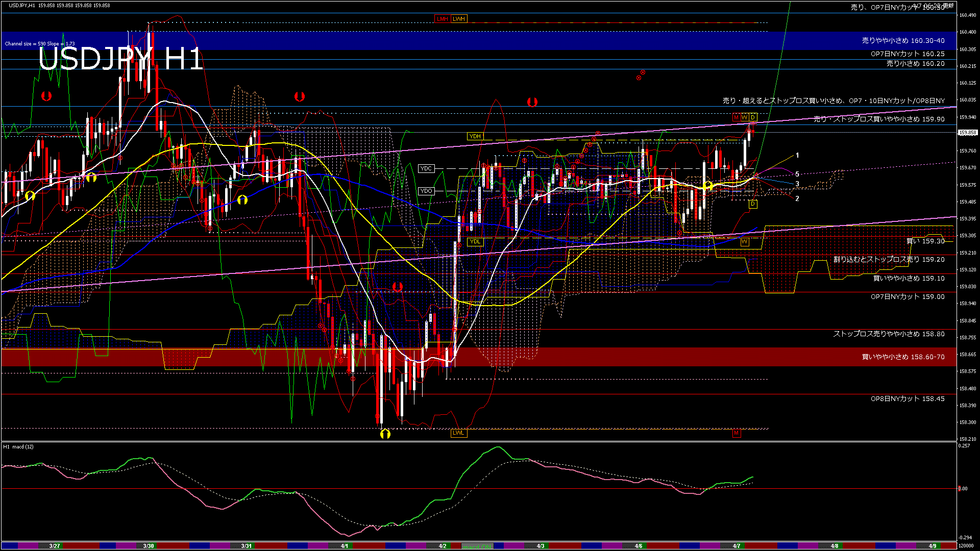Image resolution: width=980 pixels, height=551 pixels.
Task: Select the YDC yesterday-close label
Action: (x=426, y=168)
